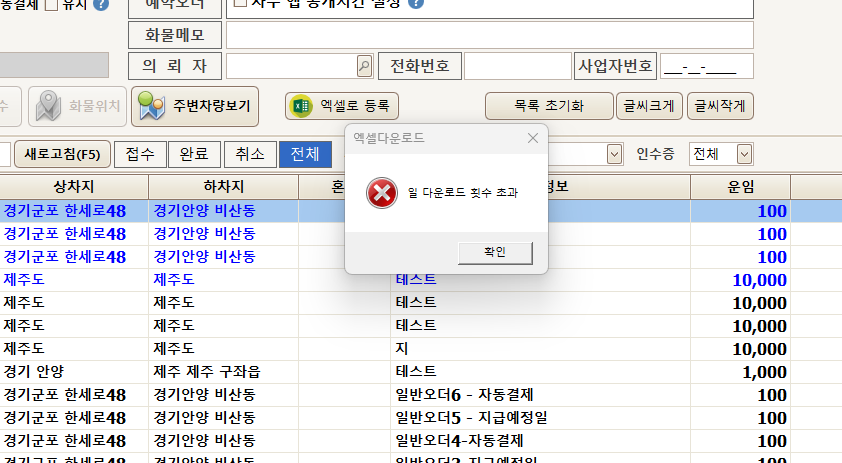This screenshot has width=842, height=463.
Task: Click the 화물메모 input field
Action: click(489, 35)
